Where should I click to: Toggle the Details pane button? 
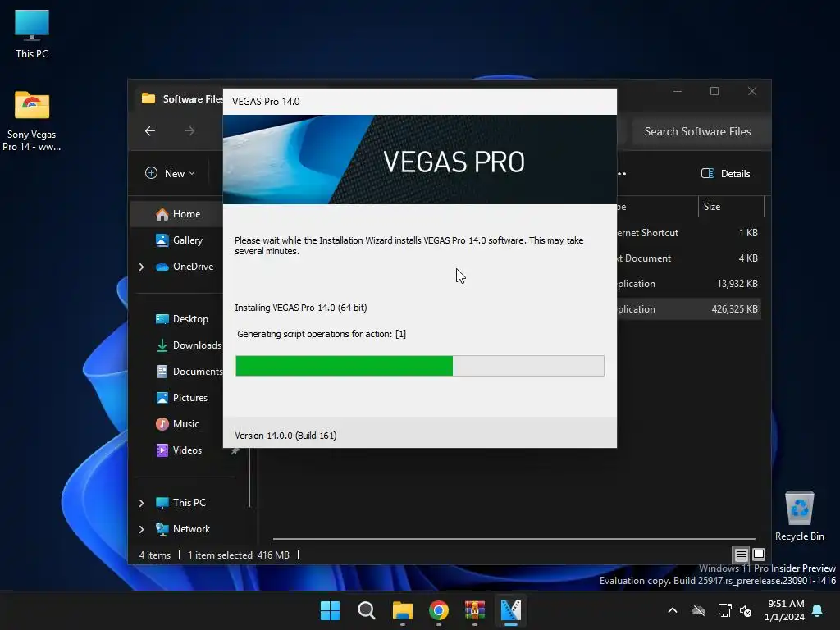[x=725, y=174]
